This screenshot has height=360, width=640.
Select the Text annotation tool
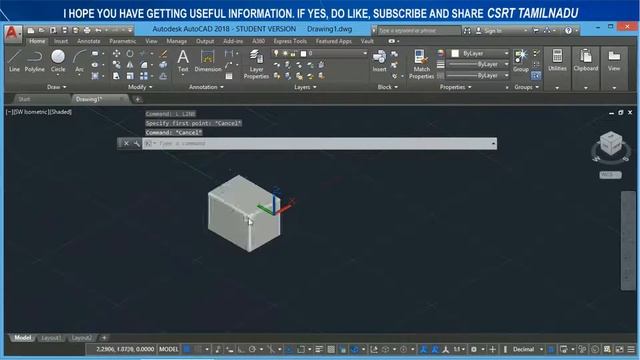[x=183, y=61]
